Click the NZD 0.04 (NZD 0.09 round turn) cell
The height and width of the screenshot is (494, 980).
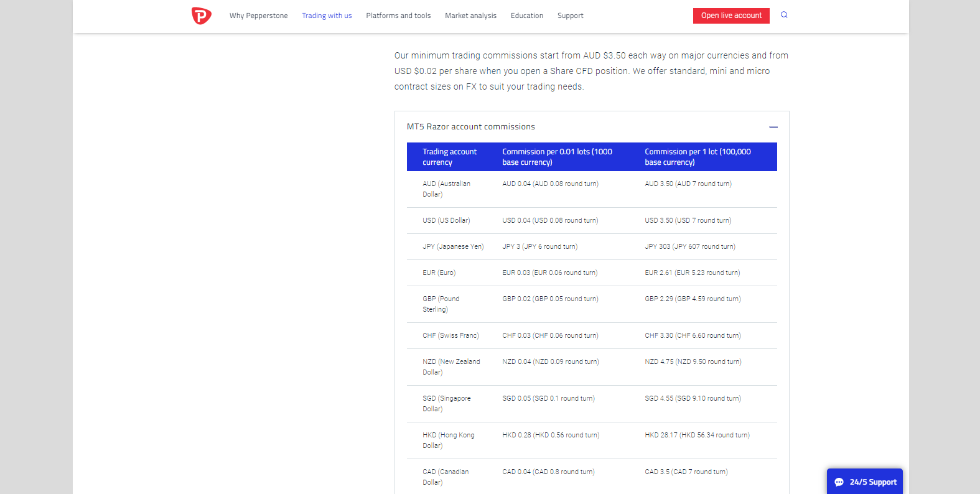551,361
